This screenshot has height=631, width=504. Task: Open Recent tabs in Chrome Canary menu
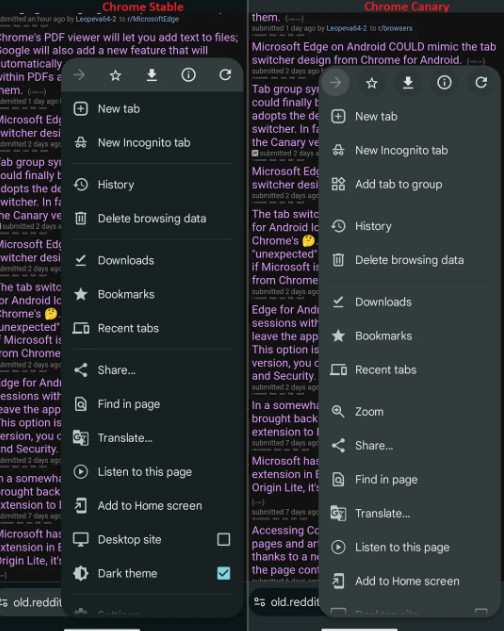[410, 370]
